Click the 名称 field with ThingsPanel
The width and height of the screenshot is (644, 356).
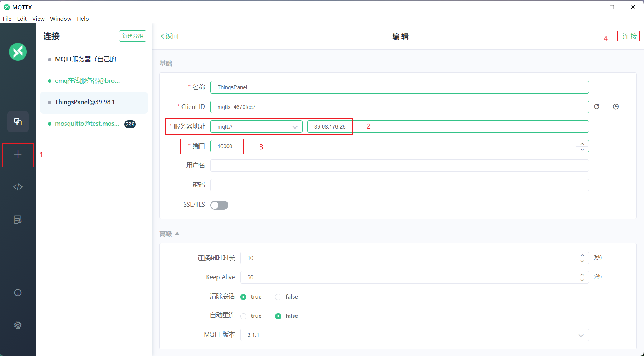[399, 87]
